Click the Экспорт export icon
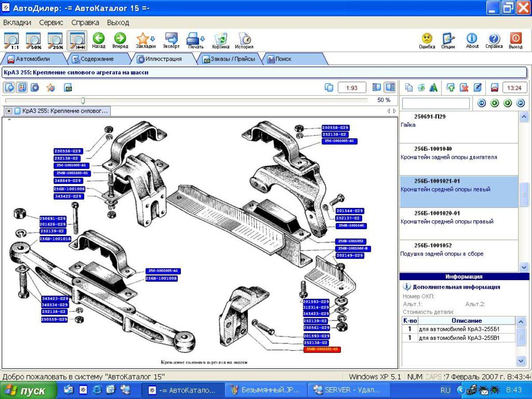532x399 pixels. (x=171, y=40)
